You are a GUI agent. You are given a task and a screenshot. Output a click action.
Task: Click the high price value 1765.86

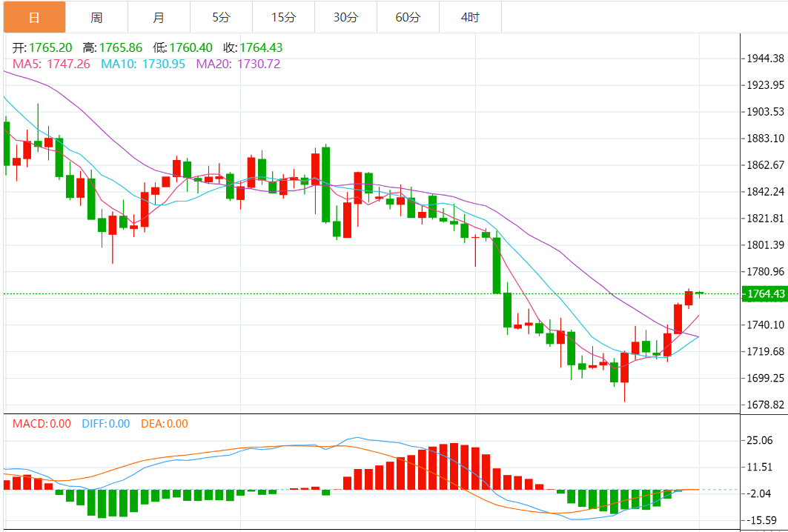click(x=121, y=47)
